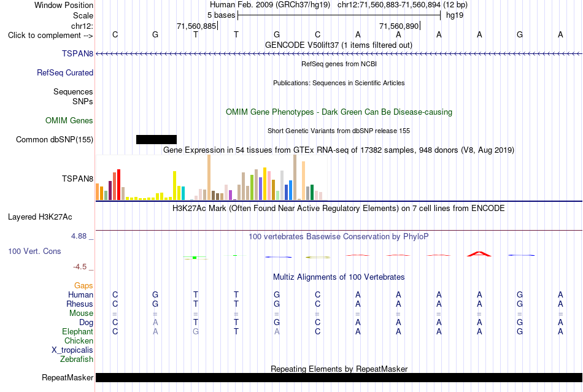The image size is (583, 392).
Task: Click the 71,560,890 coordinate label
Action: pos(399,26)
